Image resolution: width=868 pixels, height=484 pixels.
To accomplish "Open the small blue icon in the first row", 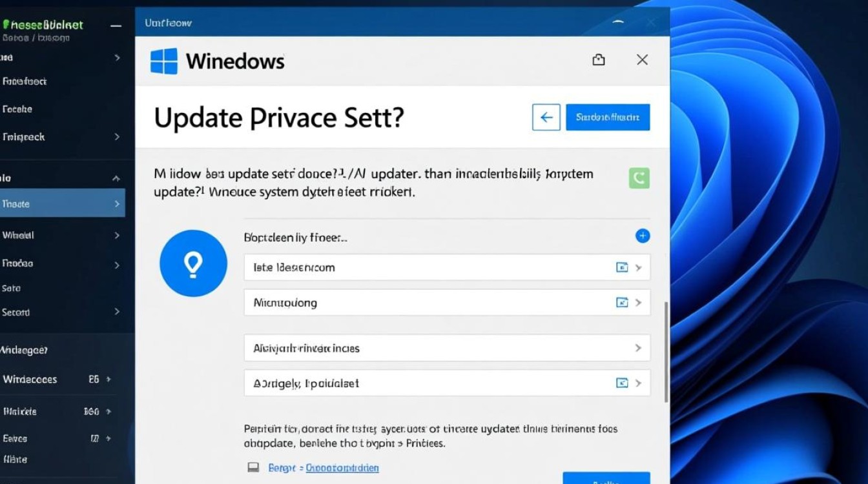I will [x=621, y=267].
